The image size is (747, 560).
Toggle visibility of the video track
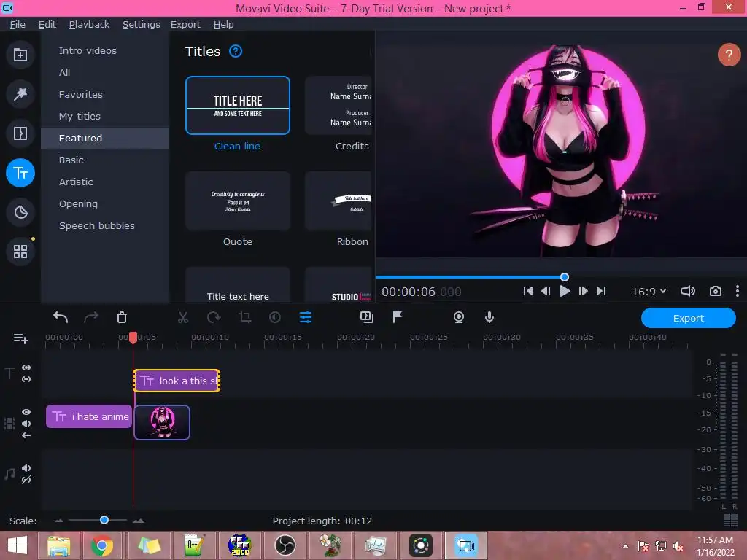pos(26,412)
